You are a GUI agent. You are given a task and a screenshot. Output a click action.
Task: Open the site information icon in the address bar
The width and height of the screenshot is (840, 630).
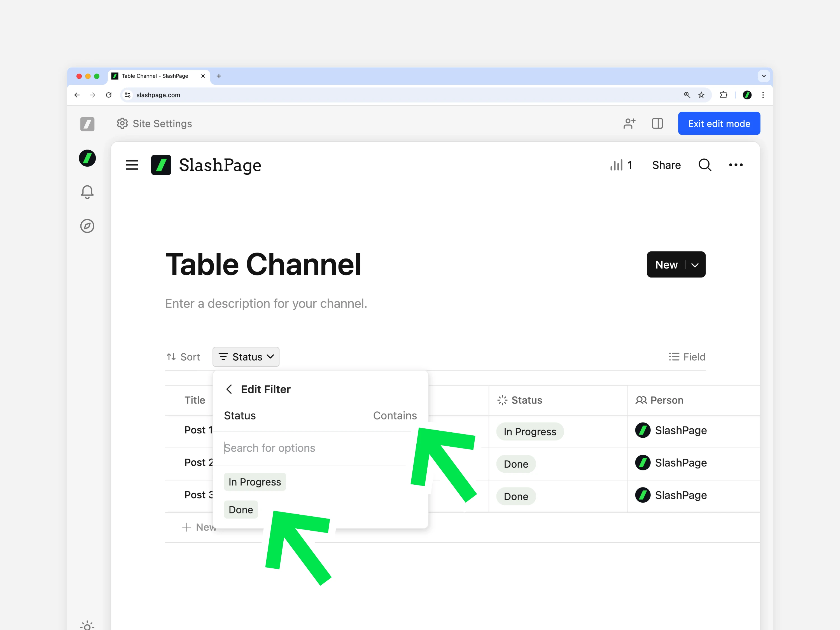128,95
